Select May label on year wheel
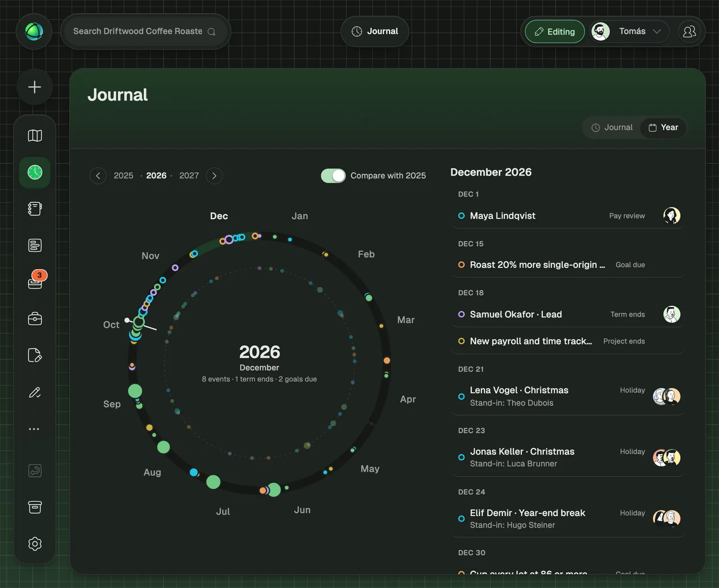 [370, 469]
